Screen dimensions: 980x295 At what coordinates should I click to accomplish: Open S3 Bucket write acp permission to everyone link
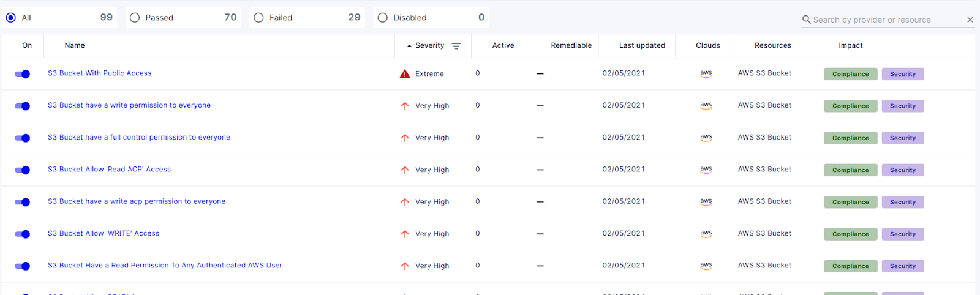tap(137, 201)
